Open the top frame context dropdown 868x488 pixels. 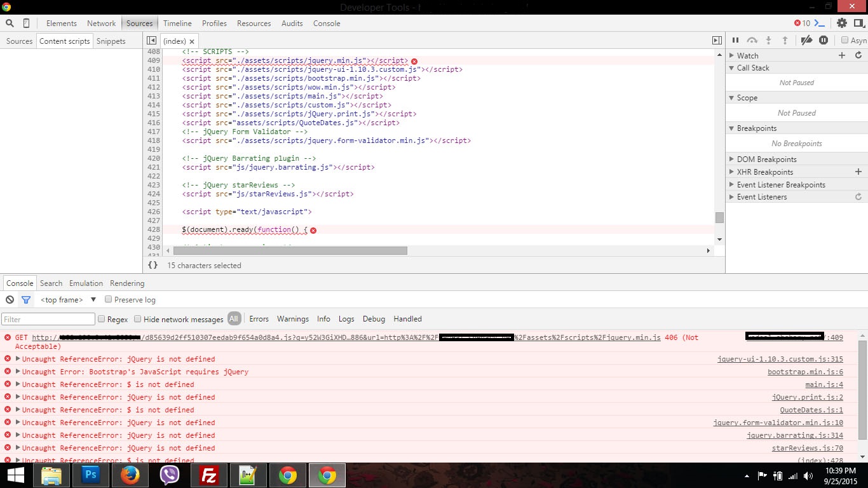coord(68,300)
